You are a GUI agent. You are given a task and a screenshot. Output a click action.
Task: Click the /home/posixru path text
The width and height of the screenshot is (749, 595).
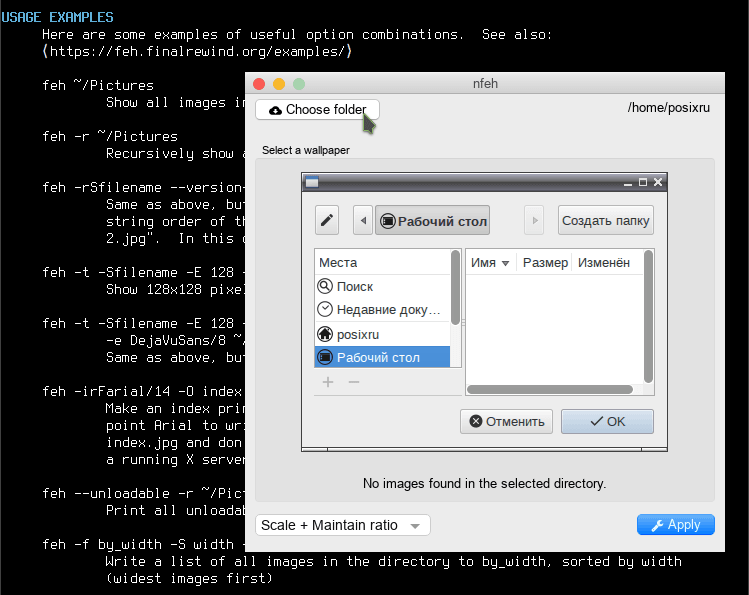coord(669,108)
